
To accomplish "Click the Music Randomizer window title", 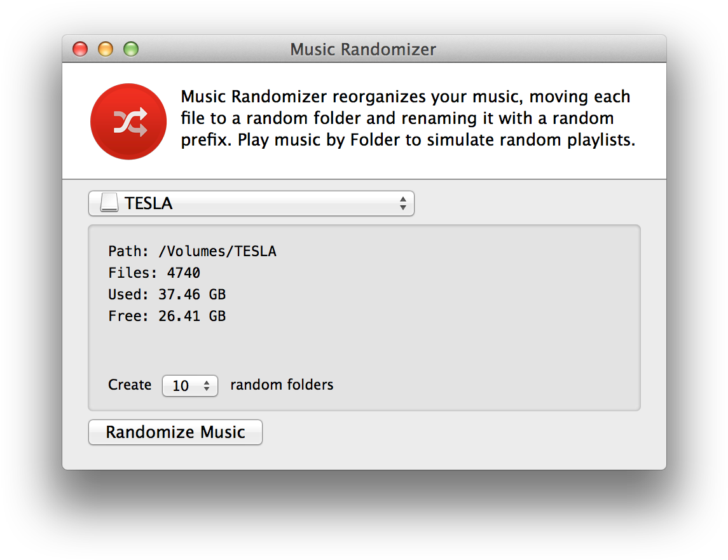I will [x=363, y=49].
